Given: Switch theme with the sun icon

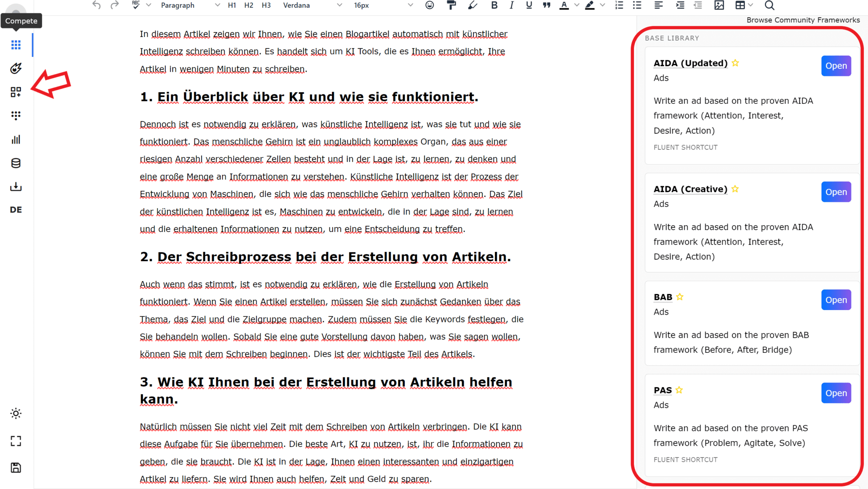Looking at the screenshot, I should coord(16,413).
